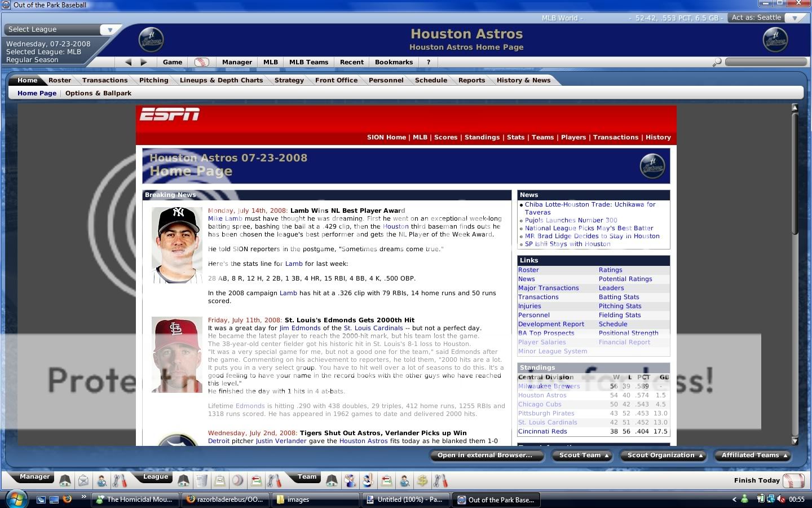
Task: Click the search magnifying glass near the address bar
Action: [x=717, y=62]
